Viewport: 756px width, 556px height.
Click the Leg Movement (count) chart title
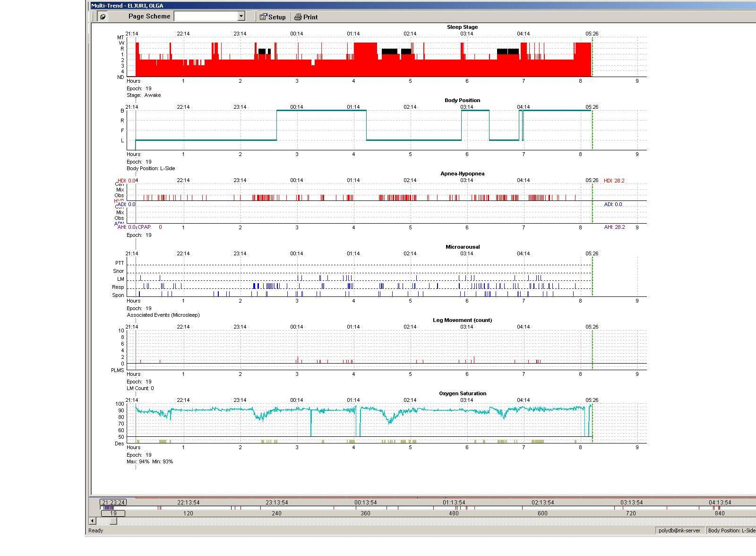point(462,320)
